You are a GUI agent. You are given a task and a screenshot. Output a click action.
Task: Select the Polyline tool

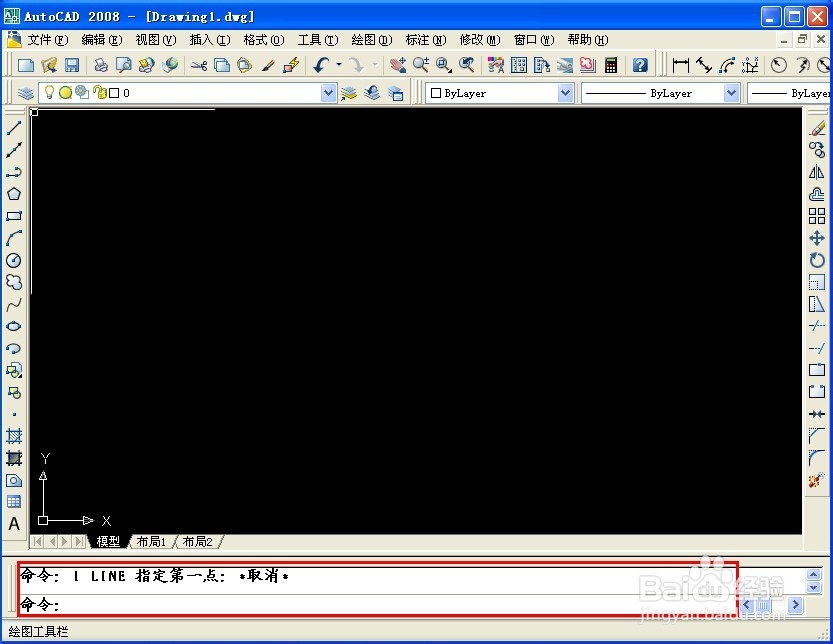click(x=14, y=172)
